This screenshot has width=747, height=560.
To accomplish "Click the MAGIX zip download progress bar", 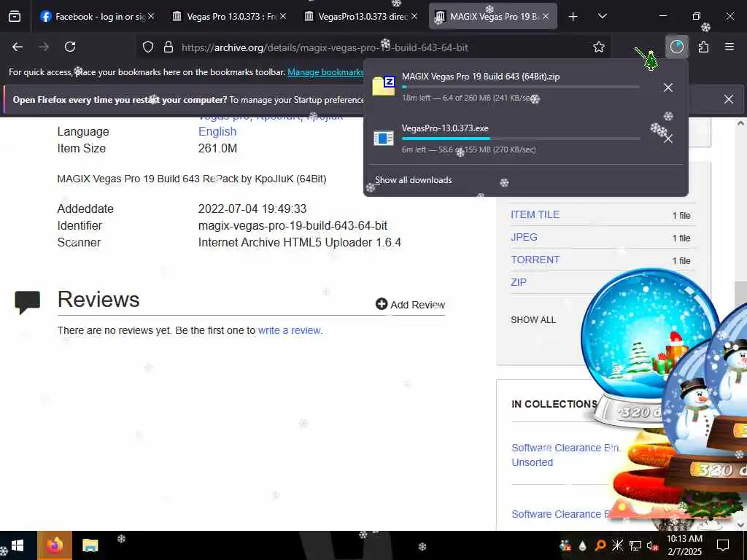I will click(x=521, y=87).
